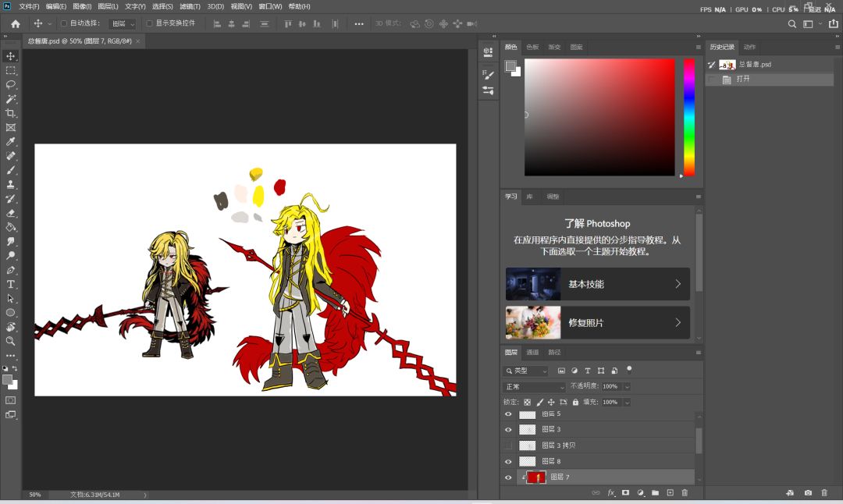Select the Rectangular Marquee tool
843x504 pixels.
10,70
